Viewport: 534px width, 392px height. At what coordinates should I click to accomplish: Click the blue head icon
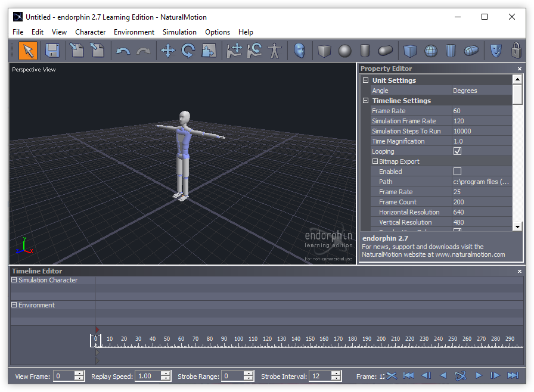pos(299,51)
